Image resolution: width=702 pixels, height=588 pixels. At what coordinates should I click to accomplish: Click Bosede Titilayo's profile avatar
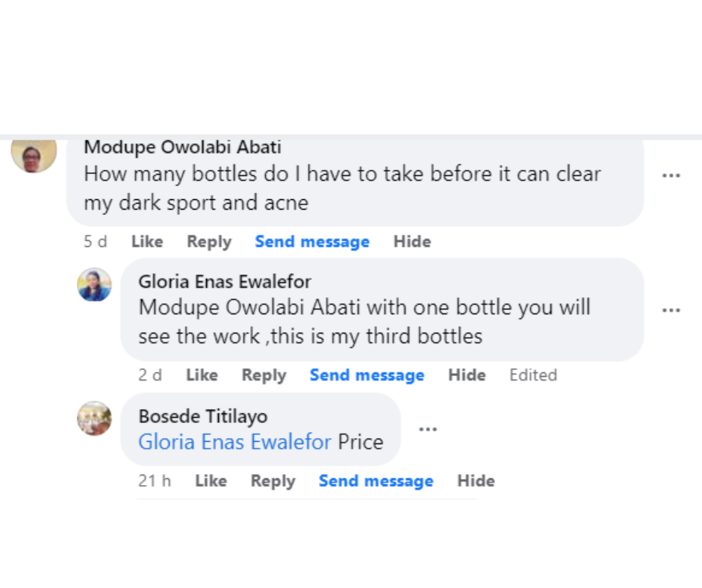(x=95, y=418)
